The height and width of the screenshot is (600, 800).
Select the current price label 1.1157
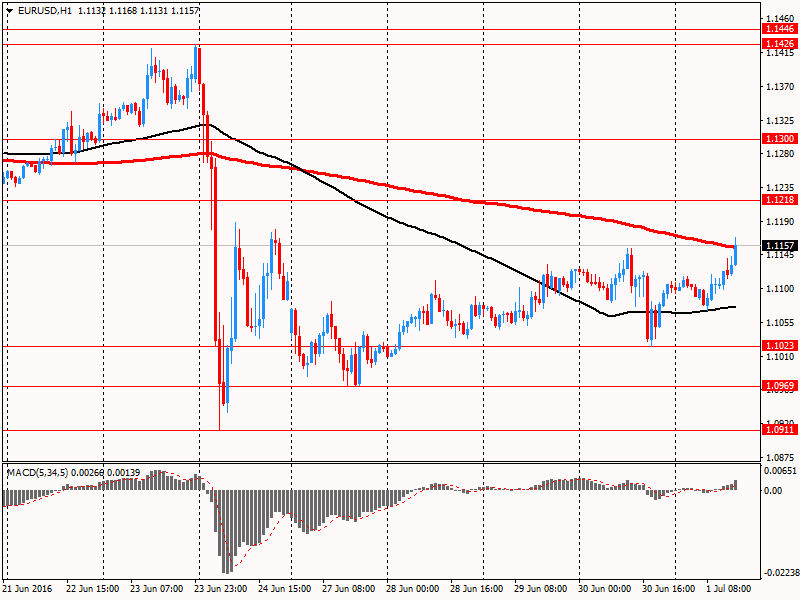click(x=780, y=246)
